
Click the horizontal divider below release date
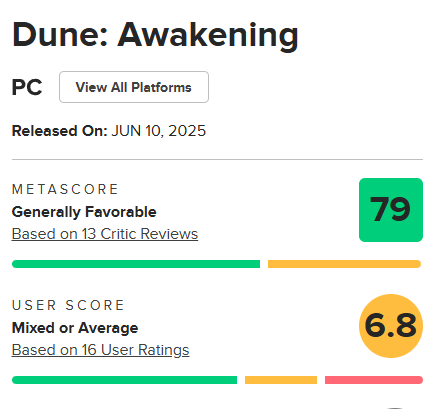tap(217, 159)
